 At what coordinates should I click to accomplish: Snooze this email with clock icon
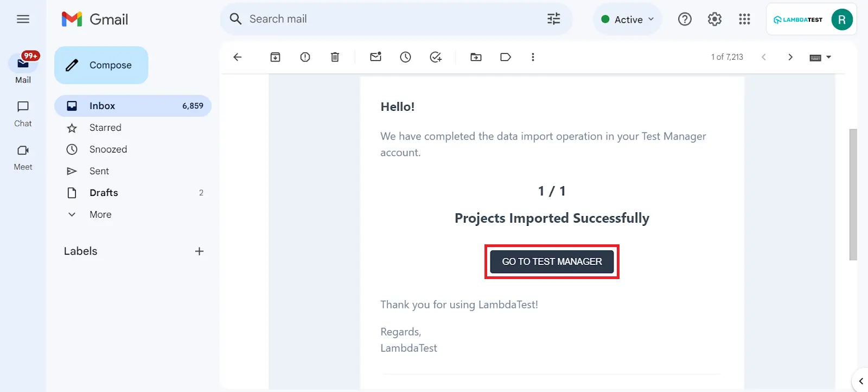[405, 57]
